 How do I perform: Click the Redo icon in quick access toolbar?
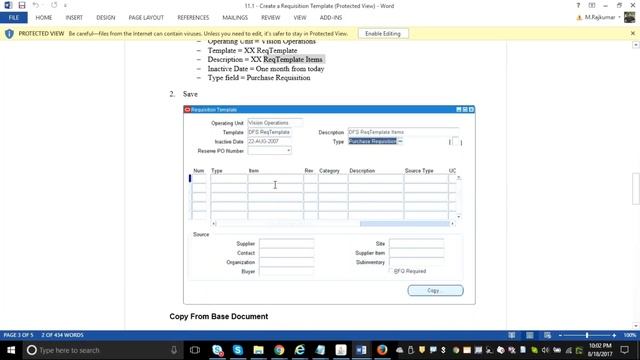click(x=54, y=5)
